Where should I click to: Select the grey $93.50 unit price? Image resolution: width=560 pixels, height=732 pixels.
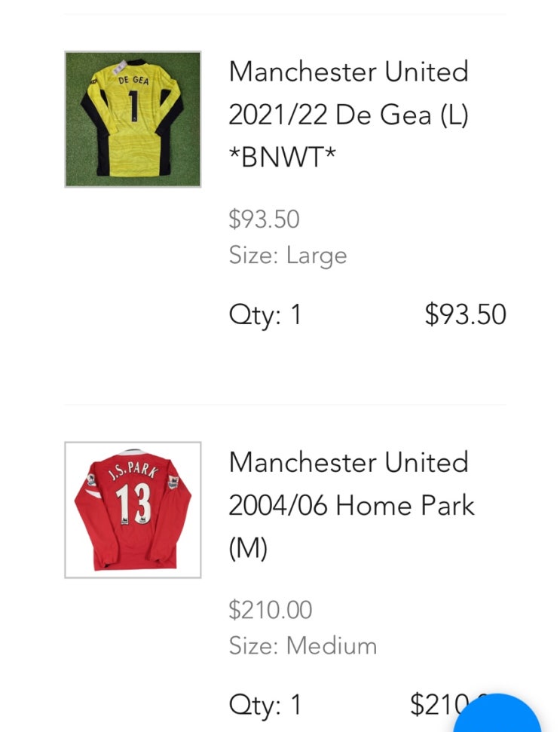(x=264, y=219)
